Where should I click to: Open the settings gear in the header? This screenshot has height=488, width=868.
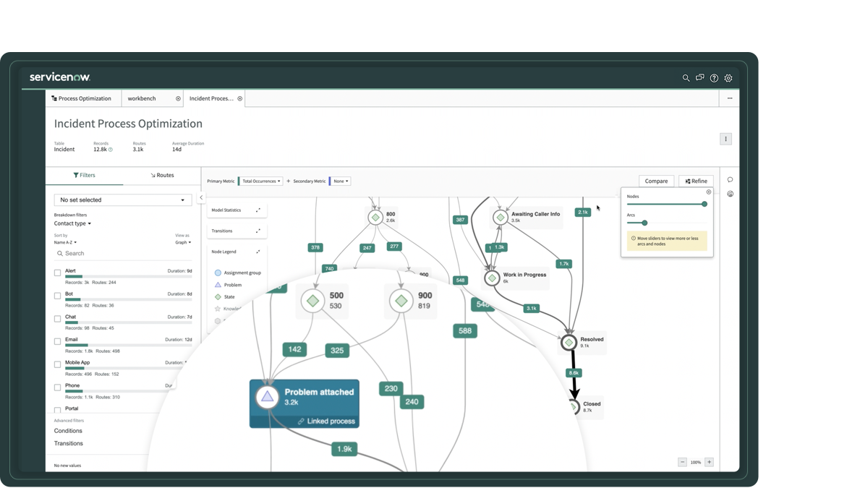point(728,78)
